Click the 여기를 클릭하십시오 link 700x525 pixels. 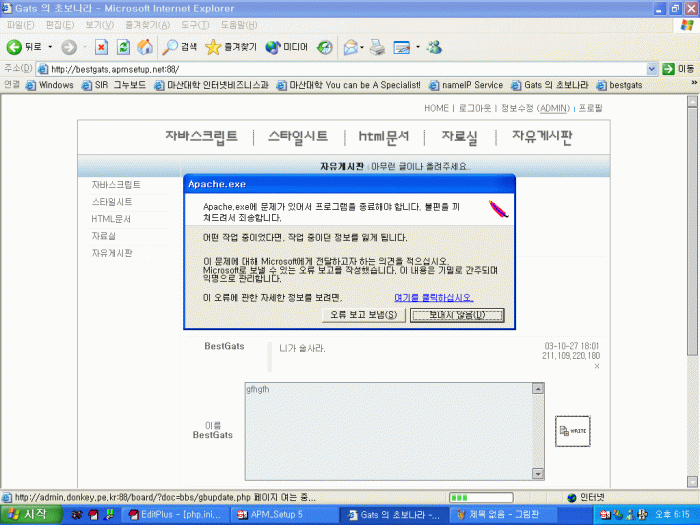433,298
